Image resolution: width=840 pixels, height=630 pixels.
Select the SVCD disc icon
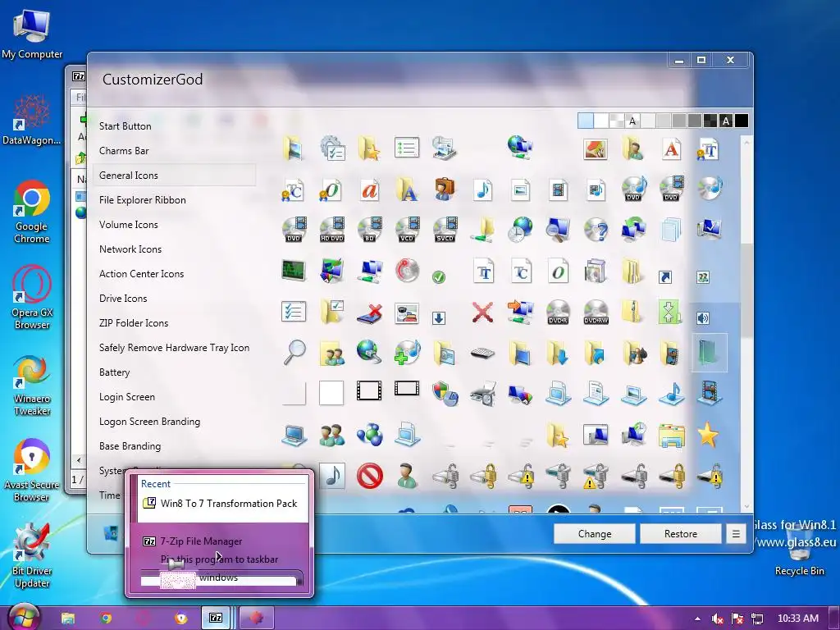pyautogui.click(x=445, y=230)
